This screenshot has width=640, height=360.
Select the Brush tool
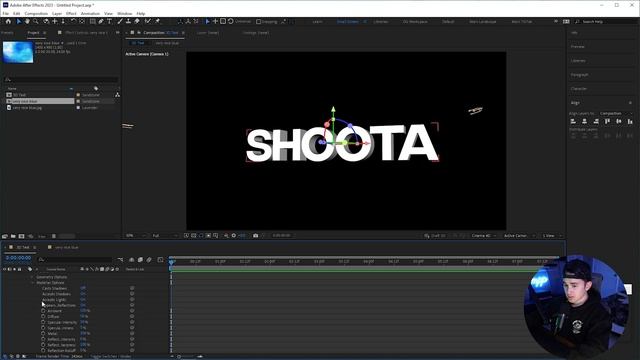120,21
